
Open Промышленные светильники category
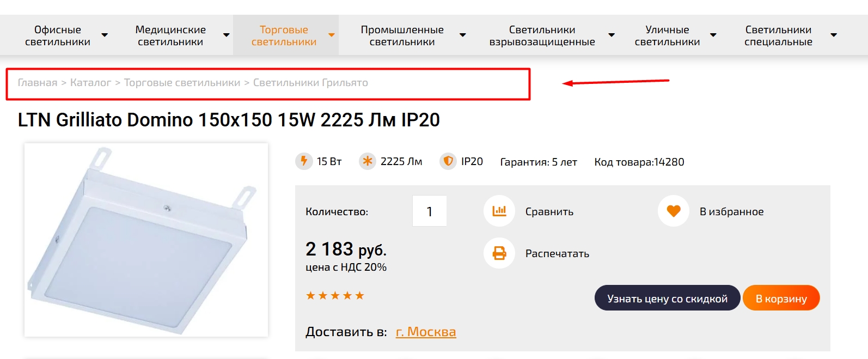pyautogui.click(x=402, y=35)
